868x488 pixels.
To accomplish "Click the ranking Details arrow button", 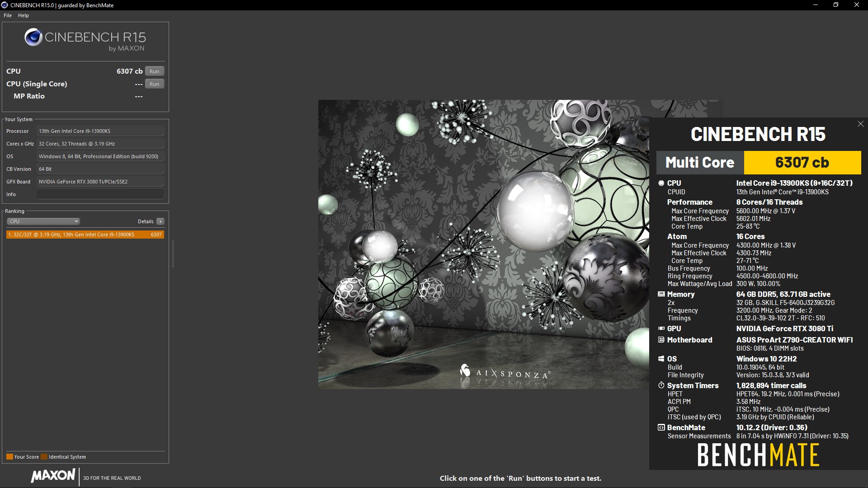I will pyautogui.click(x=160, y=221).
